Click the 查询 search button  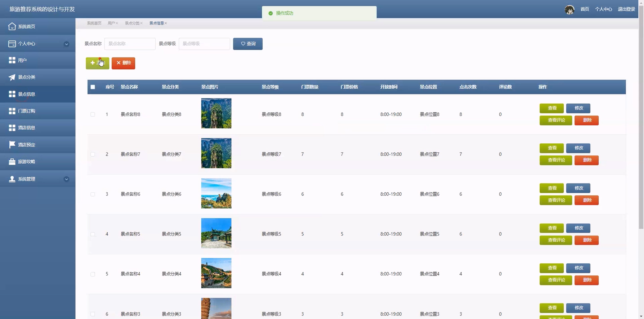click(x=247, y=44)
